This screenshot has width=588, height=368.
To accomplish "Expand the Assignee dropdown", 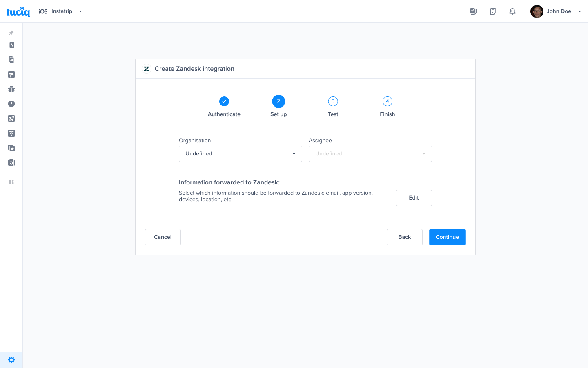I will 370,153.
